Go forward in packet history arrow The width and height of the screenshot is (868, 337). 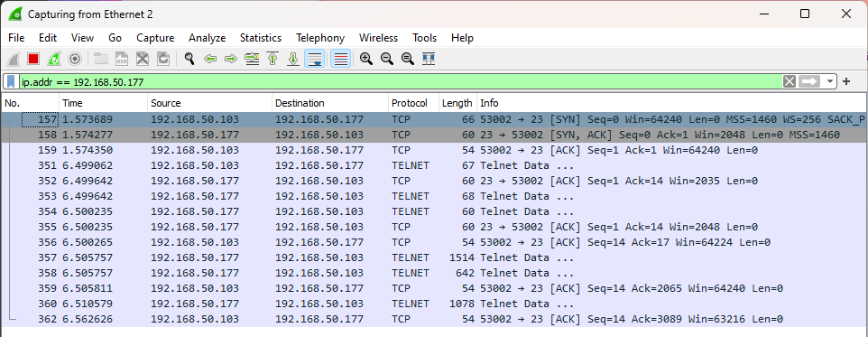[x=231, y=59]
